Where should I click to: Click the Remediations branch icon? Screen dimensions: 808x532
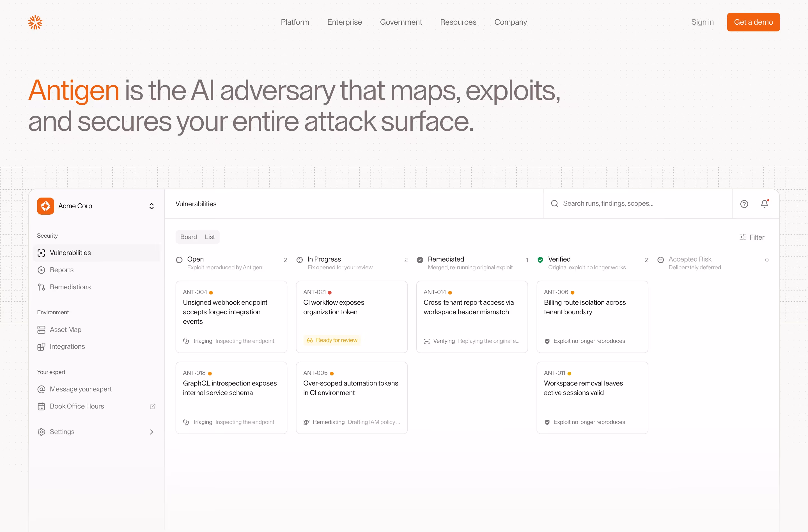(42, 287)
